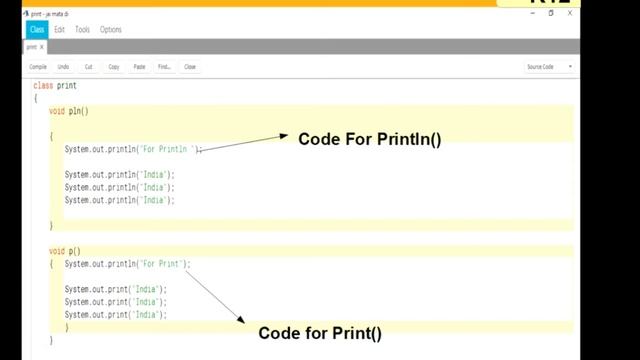The image size is (640, 360).
Task: Click the Cut button
Action: coord(89,67)
